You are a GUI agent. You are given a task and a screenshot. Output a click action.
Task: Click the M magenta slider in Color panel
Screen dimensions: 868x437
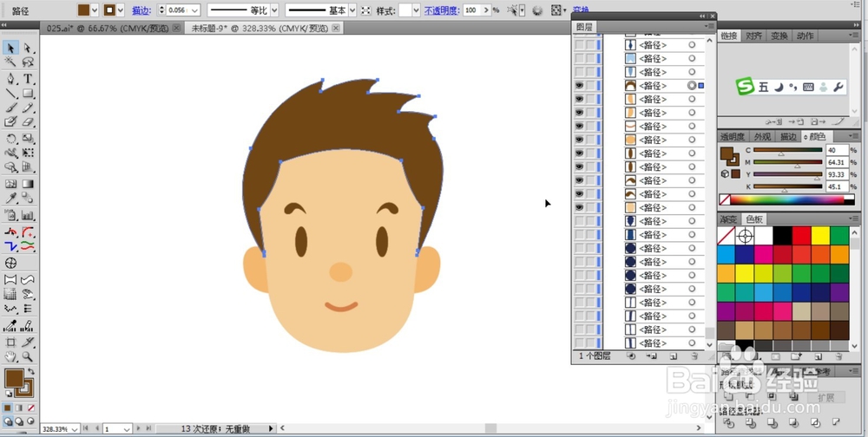coord(788,162)
